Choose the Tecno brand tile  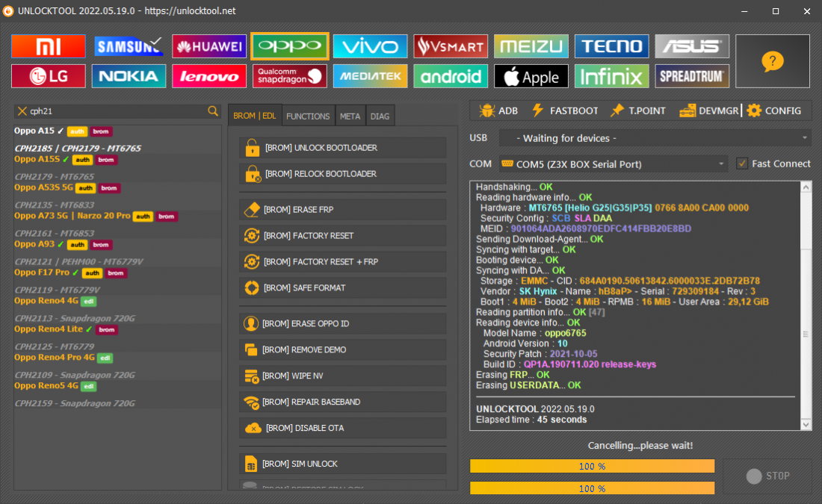(x=612, y=46)
